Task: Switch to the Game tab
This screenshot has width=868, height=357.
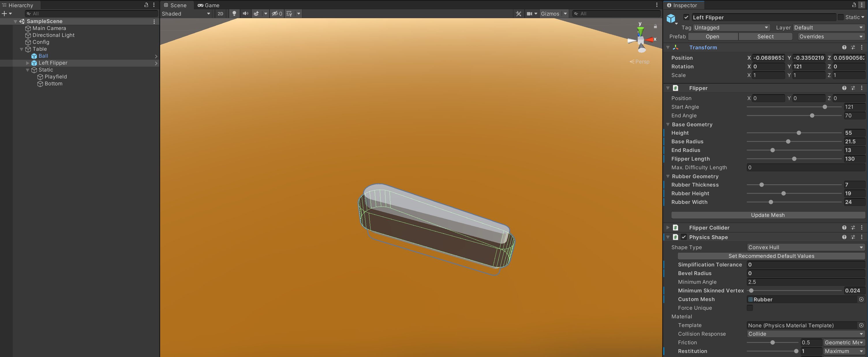Action: pos(209,5)
